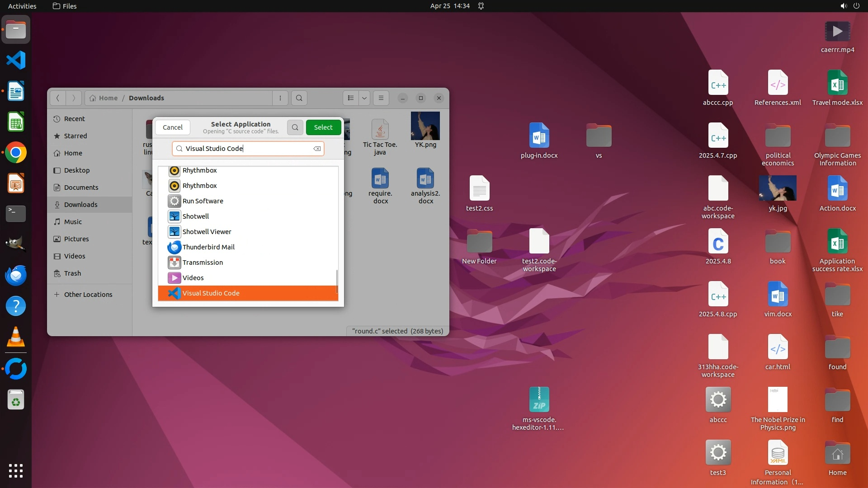Cancel the Select Application dialog
This screenshot has width=868, height=488.
[172, 127]
